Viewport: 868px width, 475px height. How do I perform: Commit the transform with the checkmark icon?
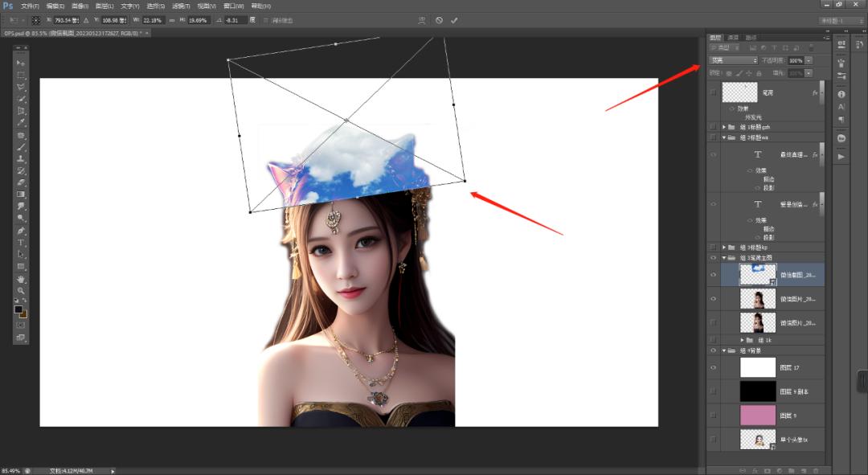(454, 20)
